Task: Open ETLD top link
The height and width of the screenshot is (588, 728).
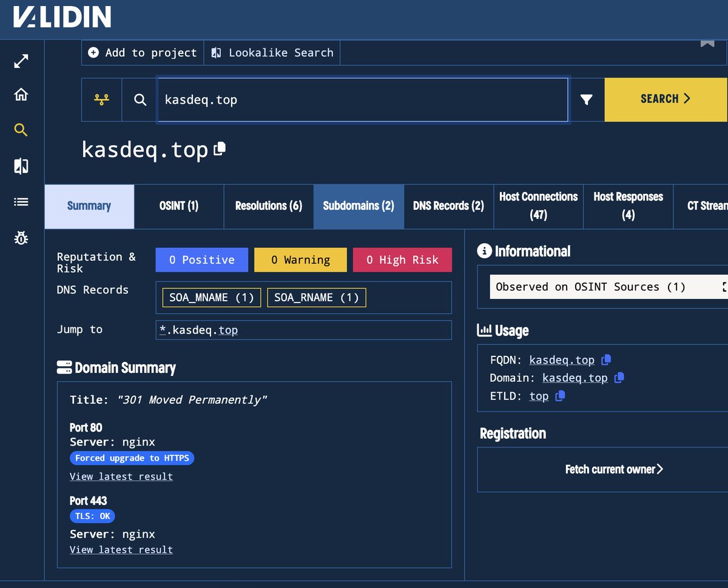Action: pos(539,396)
